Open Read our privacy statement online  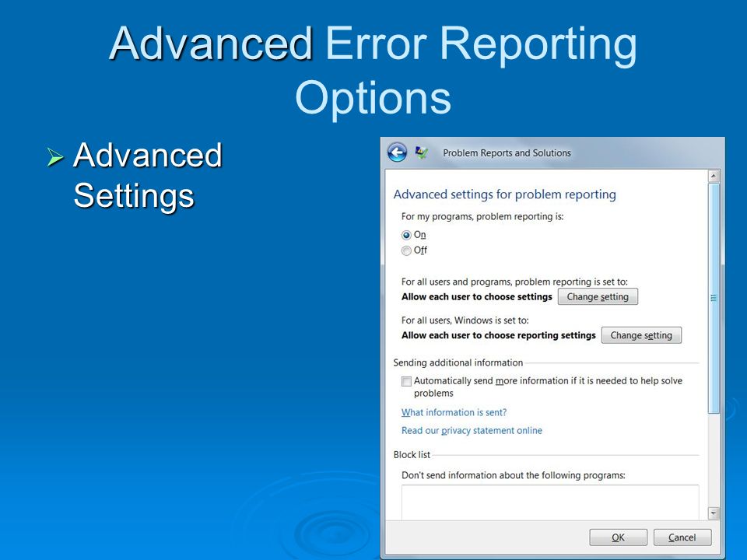pos(472,430)
